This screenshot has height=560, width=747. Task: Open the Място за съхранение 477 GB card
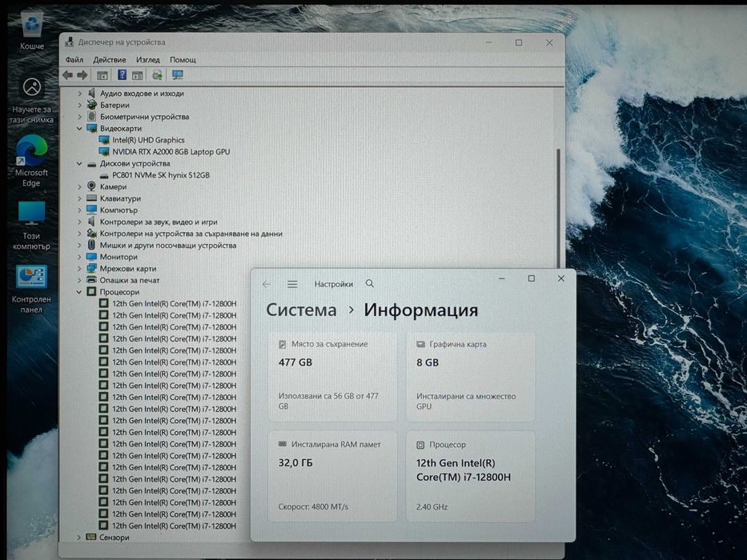click(x=332, y=377)
